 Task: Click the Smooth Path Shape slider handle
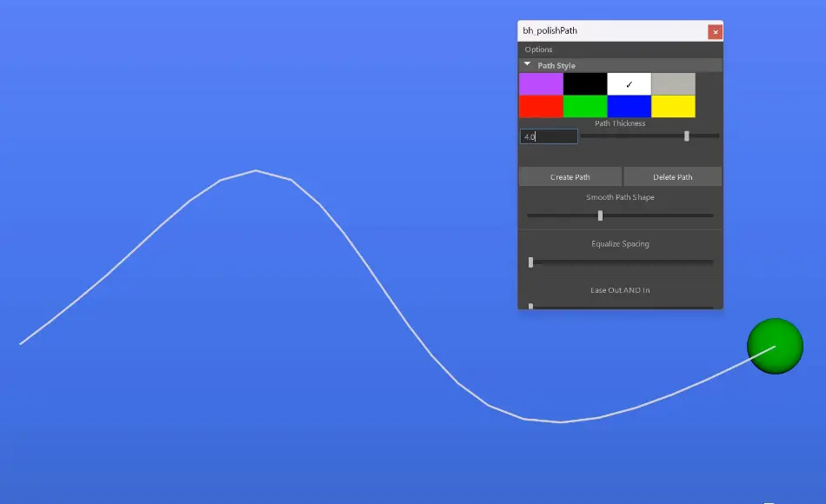coord(600,216)
